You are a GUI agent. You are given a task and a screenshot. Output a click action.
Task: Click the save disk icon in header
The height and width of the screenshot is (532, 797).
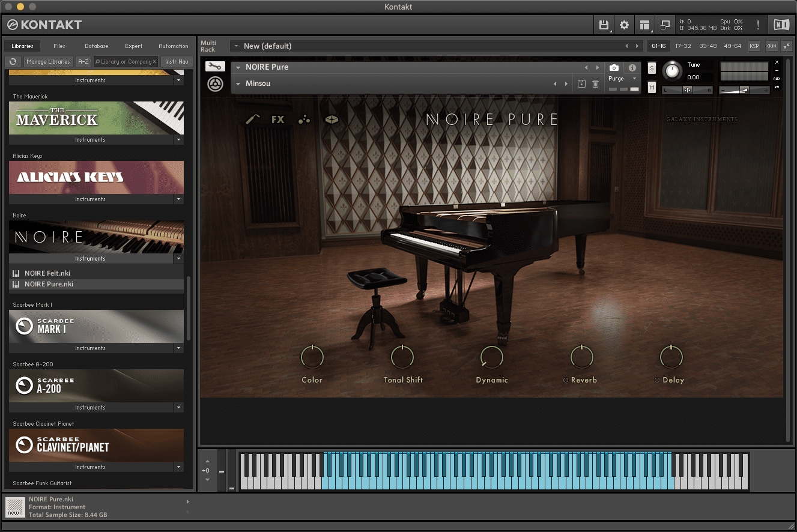tap(604, 25)
